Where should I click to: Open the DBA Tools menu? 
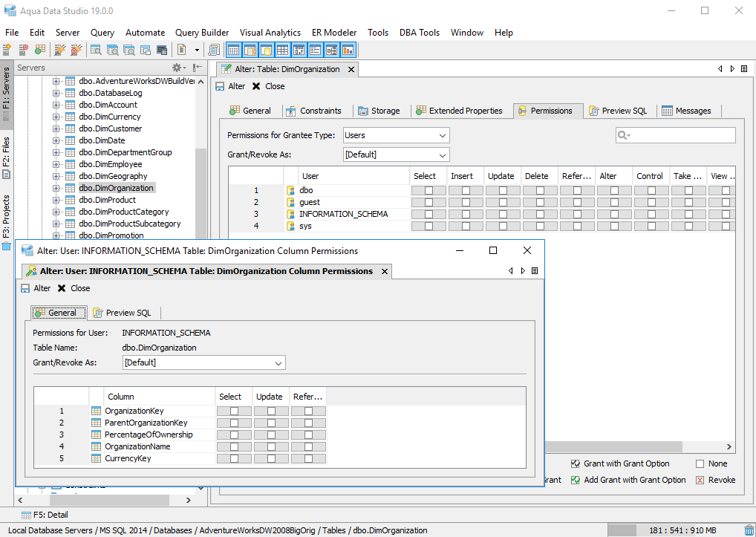(x=420, y=32)
